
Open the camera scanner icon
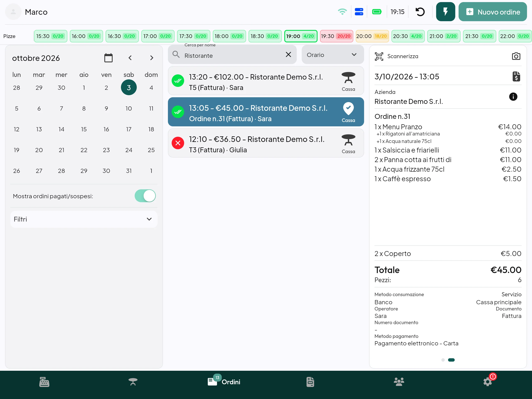[516, 56]
